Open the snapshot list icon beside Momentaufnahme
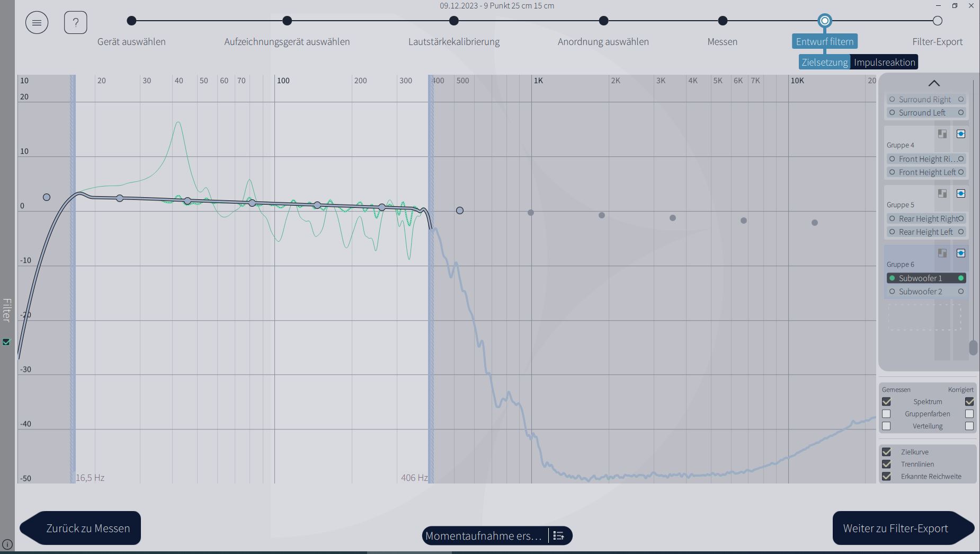 coord(558,535)
